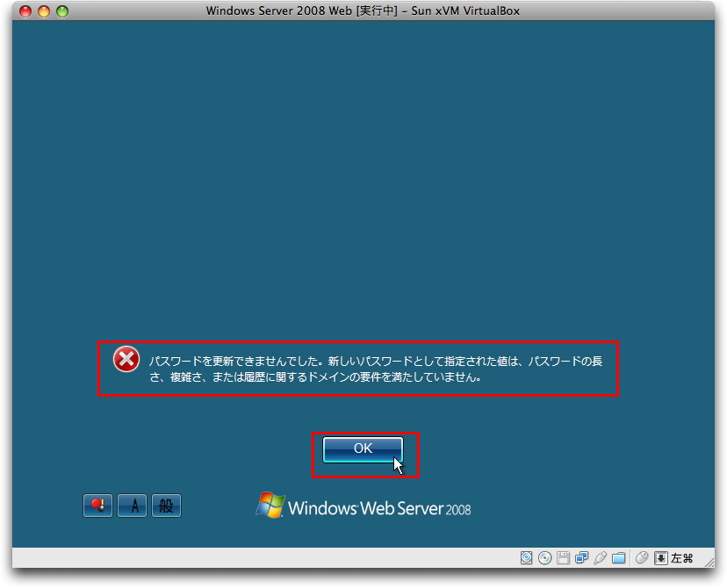727x588 pixels.
Task: Click the USB devices status icon
Action: click(x=600, y=558)
